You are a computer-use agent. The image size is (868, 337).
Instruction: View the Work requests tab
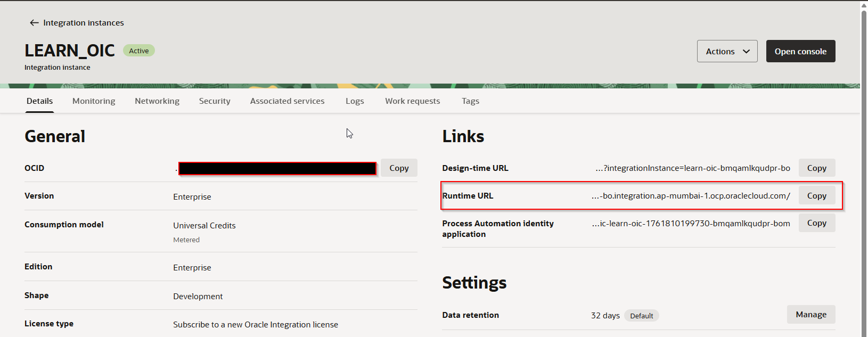point(412,101)
